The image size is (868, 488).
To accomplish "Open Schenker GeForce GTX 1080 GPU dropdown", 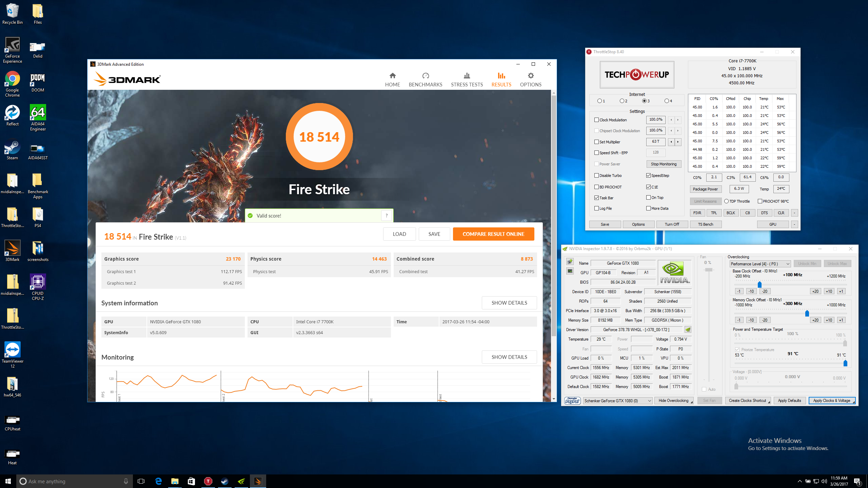I will (x=617, y=401).
